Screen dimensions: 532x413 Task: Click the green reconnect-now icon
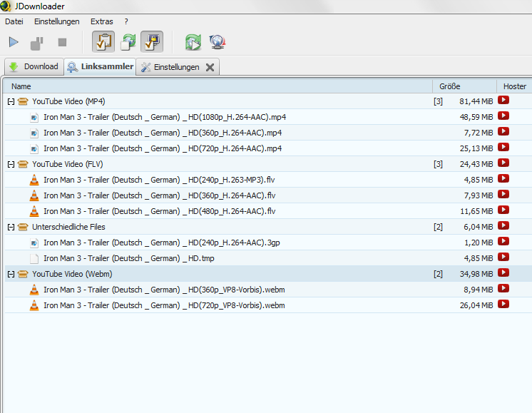(x=193, y=42)
